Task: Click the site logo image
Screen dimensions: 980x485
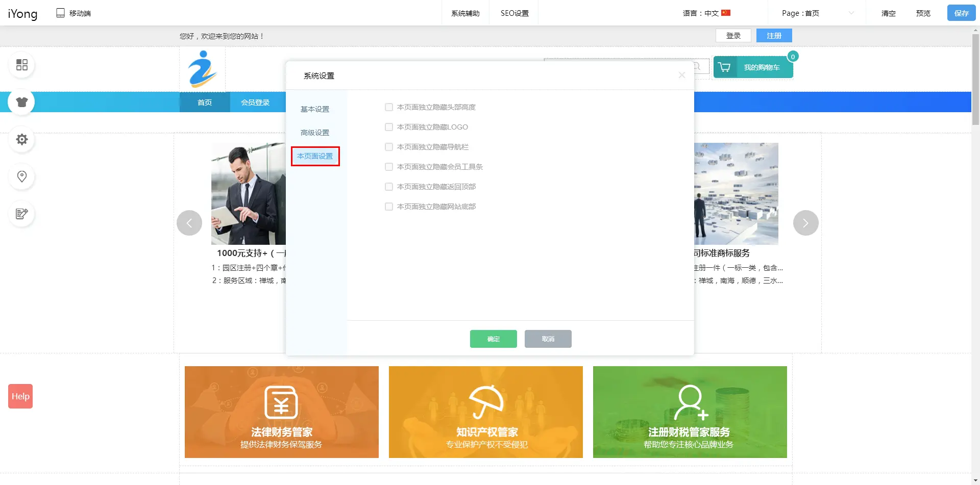Action: click(202, 69)
